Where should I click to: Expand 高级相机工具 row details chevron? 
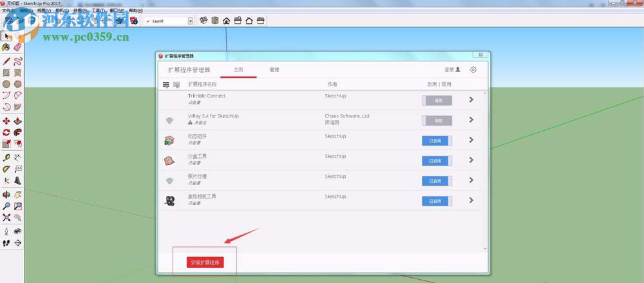coord(471,200)
